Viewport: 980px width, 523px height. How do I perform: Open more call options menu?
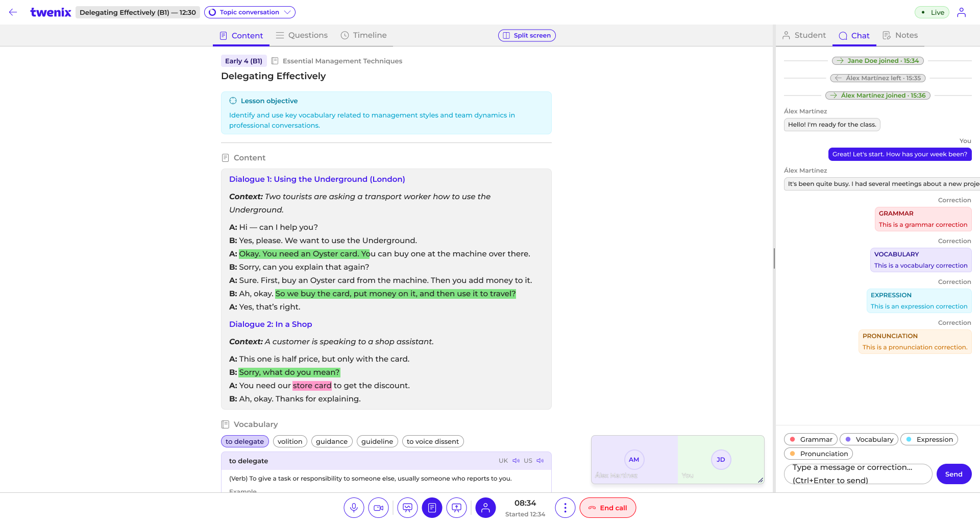click(x=565, y=508)
